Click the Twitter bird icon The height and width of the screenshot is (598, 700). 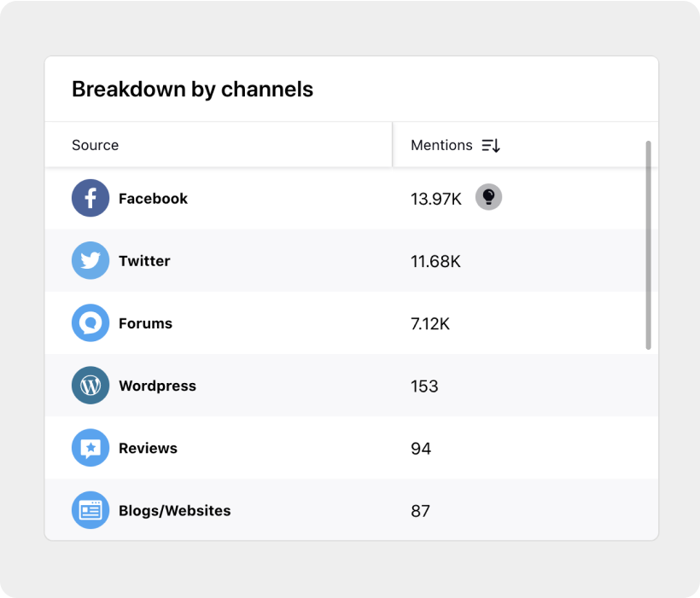coord(90,260)
